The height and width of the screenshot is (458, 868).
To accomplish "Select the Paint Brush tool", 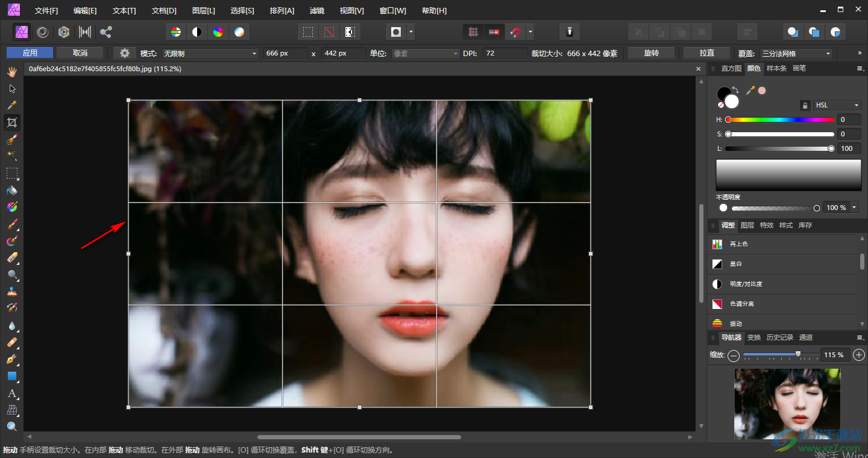I will coord(11,224).
